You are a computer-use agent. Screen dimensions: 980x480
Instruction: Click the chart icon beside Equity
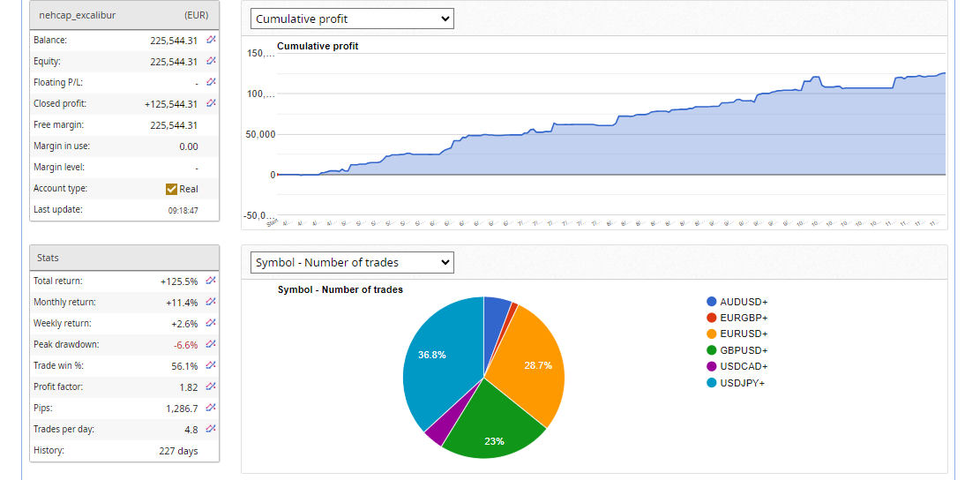[x=211, y=61]
